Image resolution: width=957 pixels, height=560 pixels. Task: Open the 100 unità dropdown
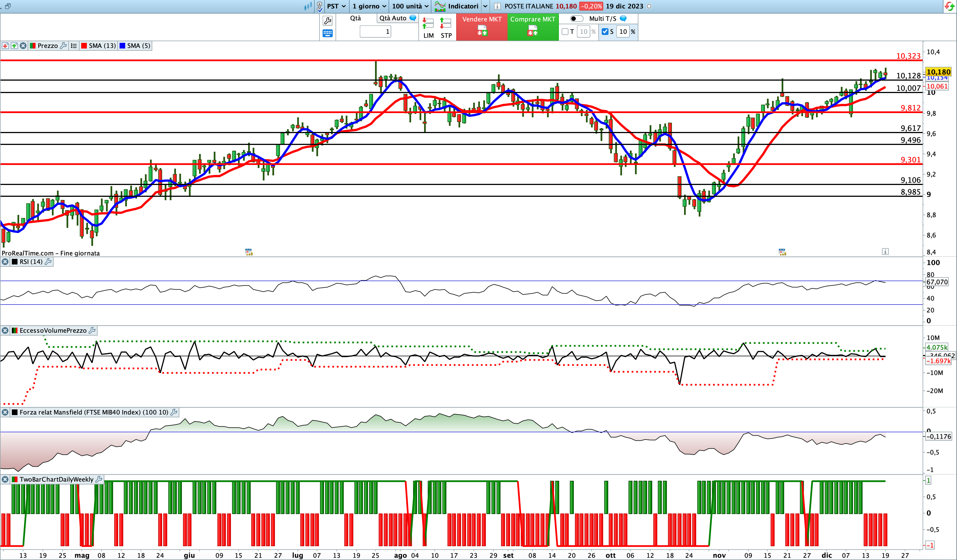(410, 6)
